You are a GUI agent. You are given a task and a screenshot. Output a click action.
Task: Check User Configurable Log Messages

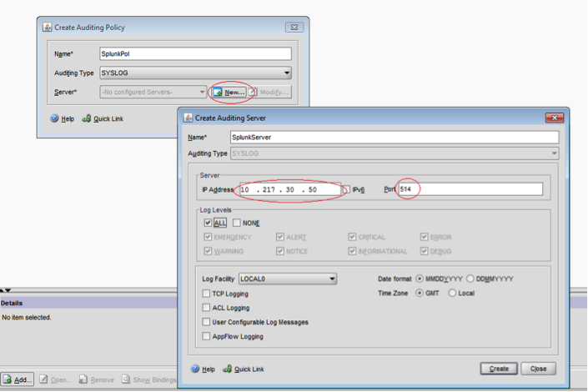207,322
